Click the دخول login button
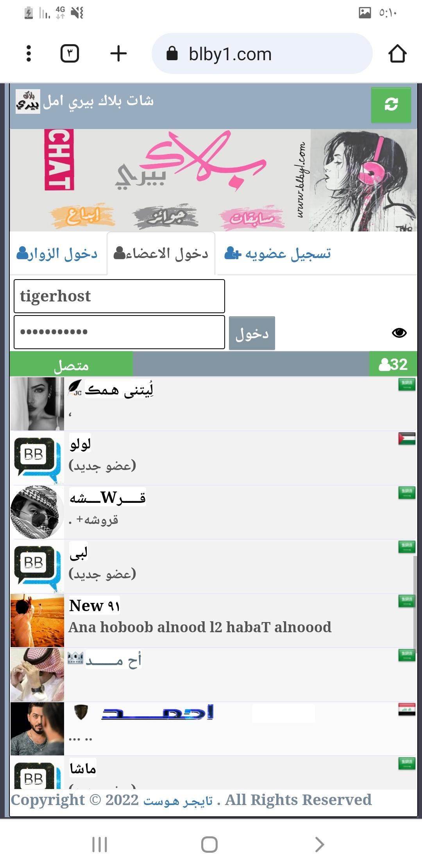Viewport: 422px width, 868px height. coord(252,333)
